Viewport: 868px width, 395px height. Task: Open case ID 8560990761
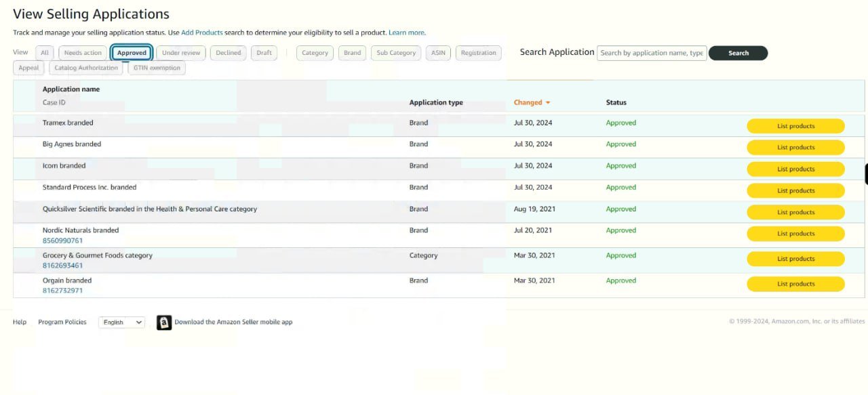point(62,241)
